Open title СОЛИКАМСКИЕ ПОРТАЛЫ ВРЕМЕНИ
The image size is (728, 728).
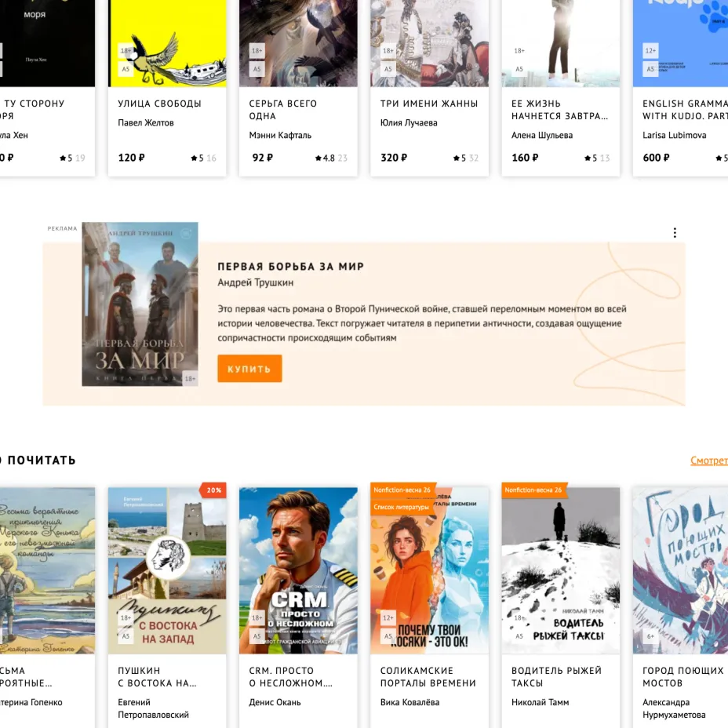pos(428,677)
